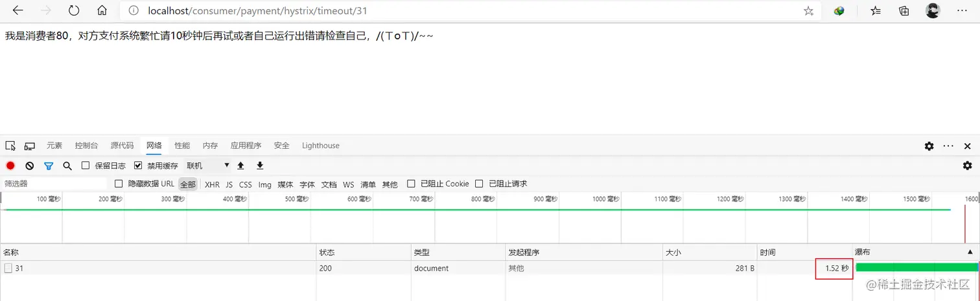The image size is (980, 301).
Task: Check the 已阻止请求 option
Action: 479,184
